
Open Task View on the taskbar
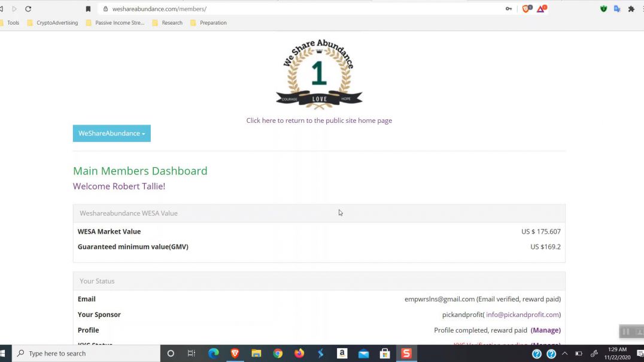point(192,354)
